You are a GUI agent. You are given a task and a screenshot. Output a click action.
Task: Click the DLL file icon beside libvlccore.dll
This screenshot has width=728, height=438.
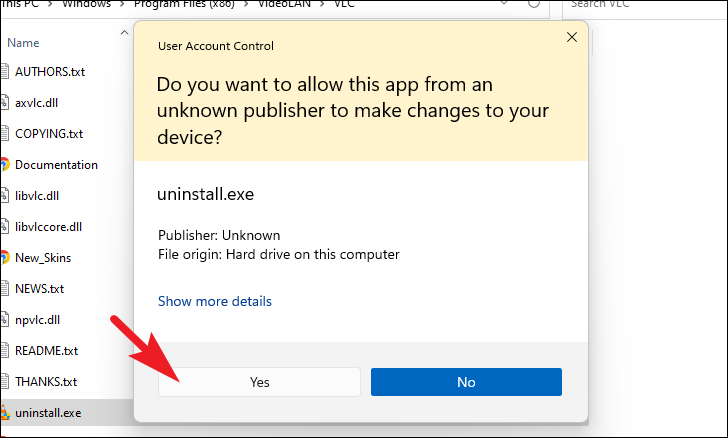(x=4, y=227)
